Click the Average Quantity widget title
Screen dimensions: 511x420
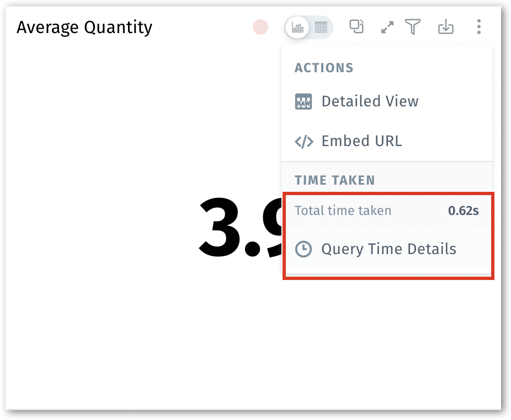(x=84, y=27)
